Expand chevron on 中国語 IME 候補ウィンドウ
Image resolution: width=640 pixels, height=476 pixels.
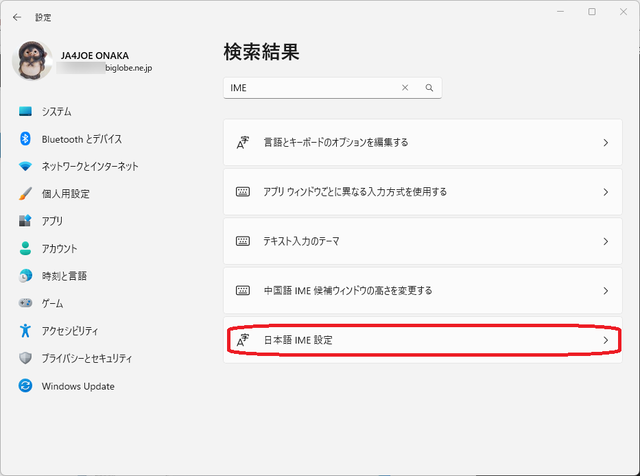pyautogui.click(x=606, y=291)
